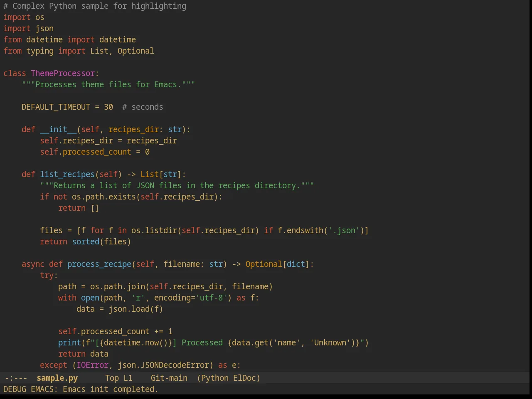Click the 'except' keyword
Image resolution: width=532 pixels, height=399 pixels.
(54, 365)
